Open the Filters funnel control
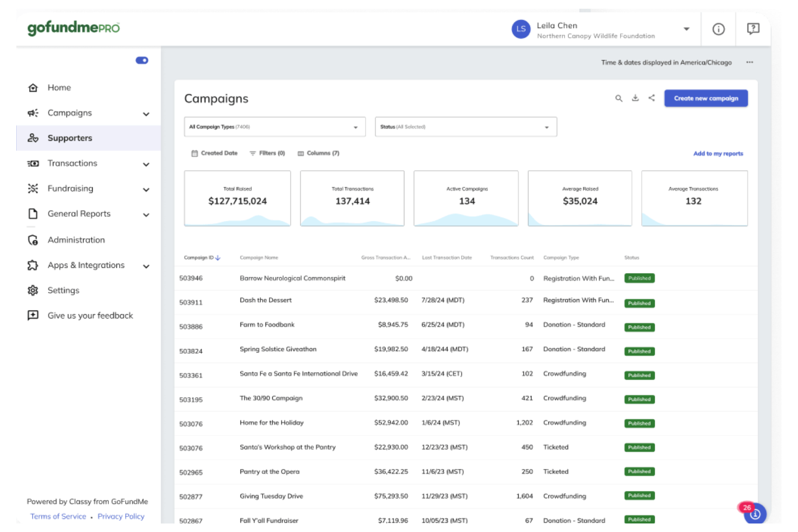 click(267, 153)
